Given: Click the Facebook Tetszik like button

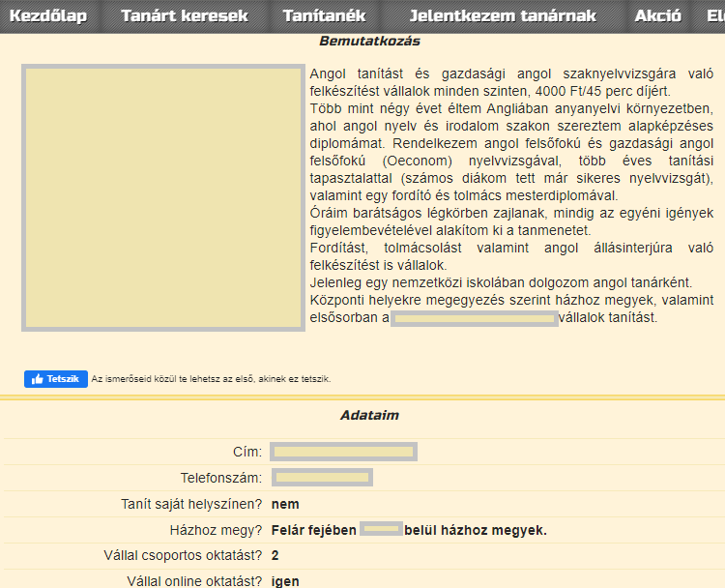Looking at the screenshot, I should point(56,379).
